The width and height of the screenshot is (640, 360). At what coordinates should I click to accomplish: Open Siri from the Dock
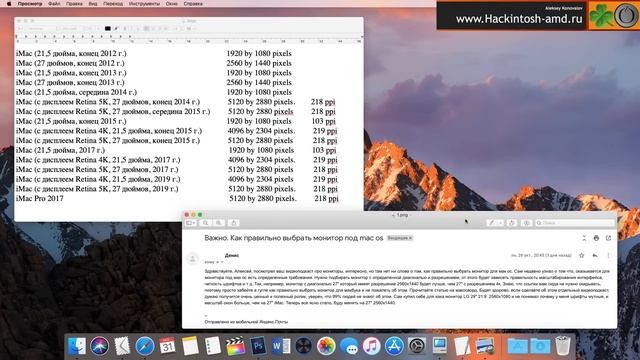coord(100,346)
